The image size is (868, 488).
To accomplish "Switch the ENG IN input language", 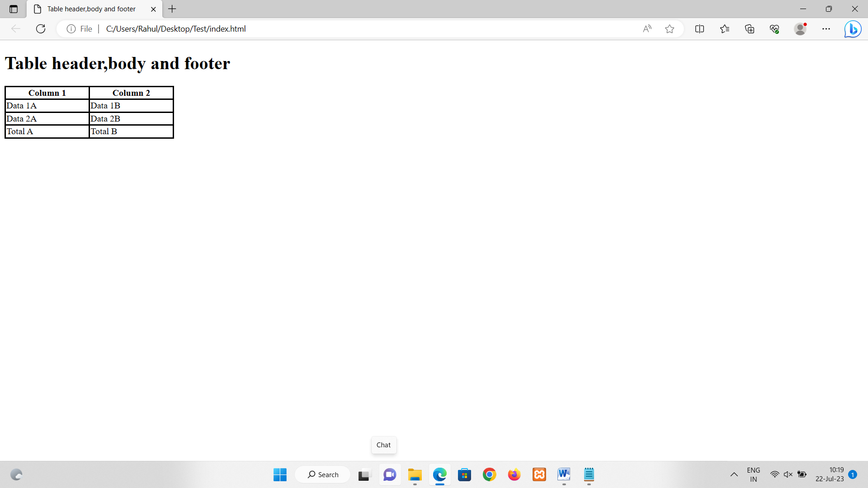I will 753,474.
